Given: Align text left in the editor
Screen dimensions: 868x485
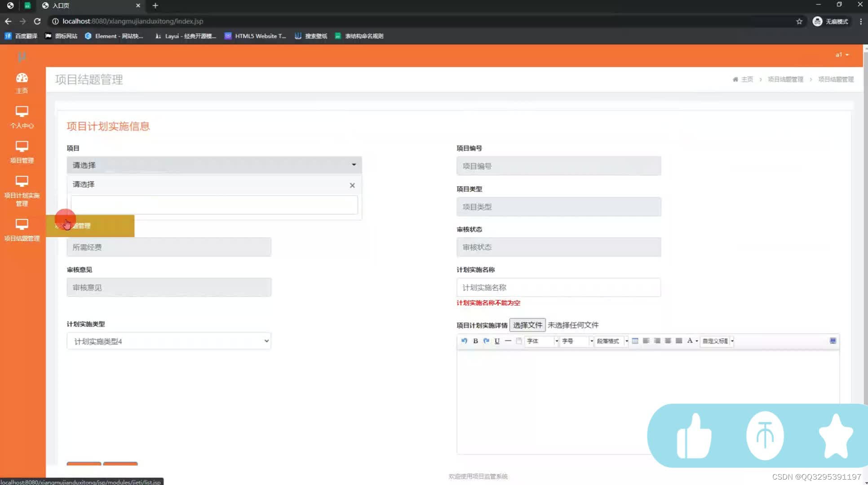Looking at the screenshot, I should click(646, 341).
